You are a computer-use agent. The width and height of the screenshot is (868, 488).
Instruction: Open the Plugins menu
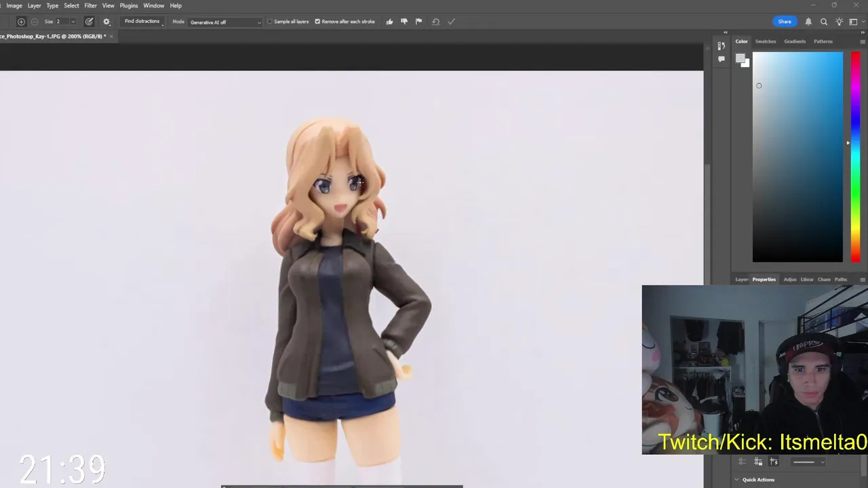(129, 5)
